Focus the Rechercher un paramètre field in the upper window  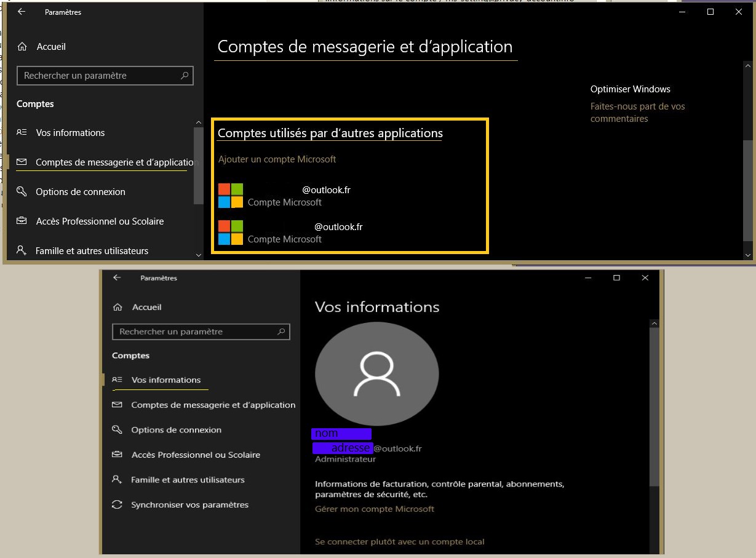[105, 76]
